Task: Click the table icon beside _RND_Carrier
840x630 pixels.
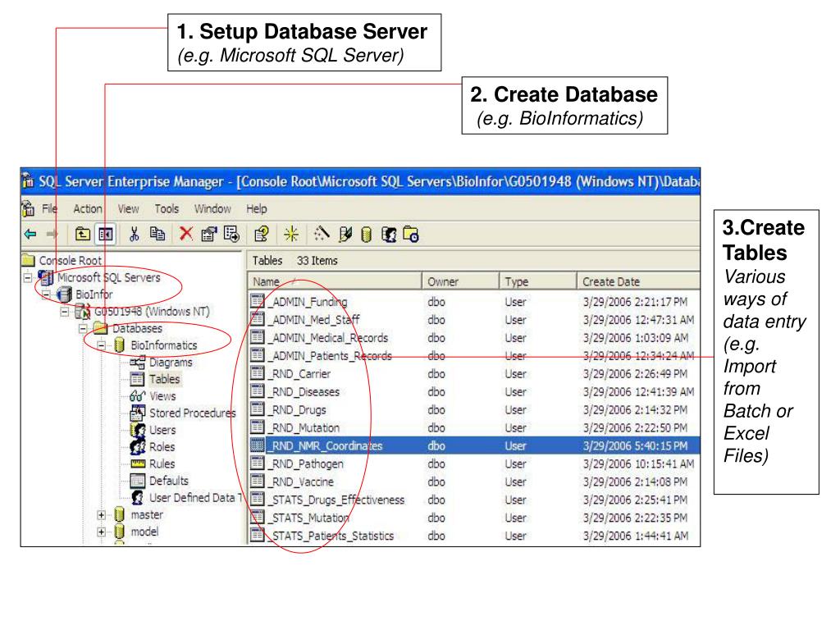Action: coord(258,373)
